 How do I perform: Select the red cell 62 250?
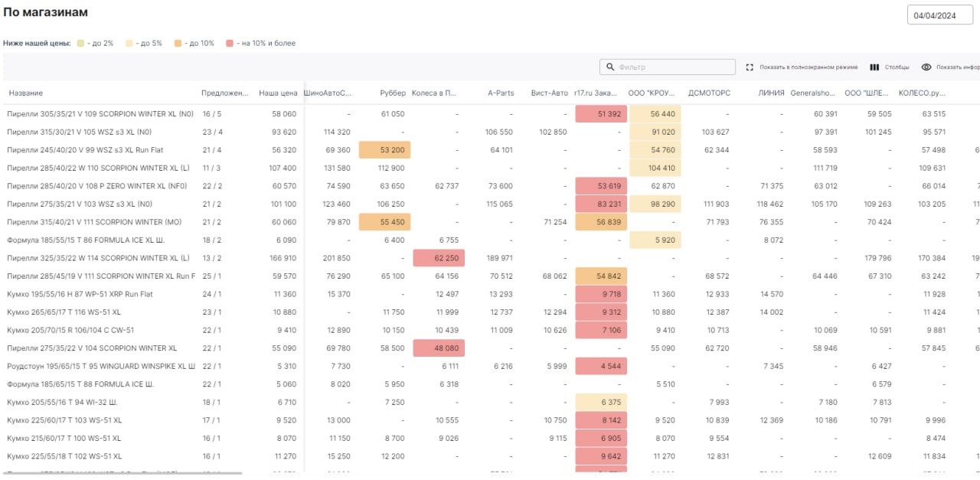click(439, 258)
